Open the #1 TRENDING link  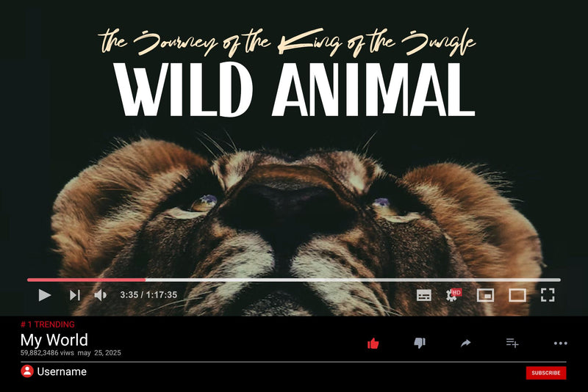click(48, 324)
